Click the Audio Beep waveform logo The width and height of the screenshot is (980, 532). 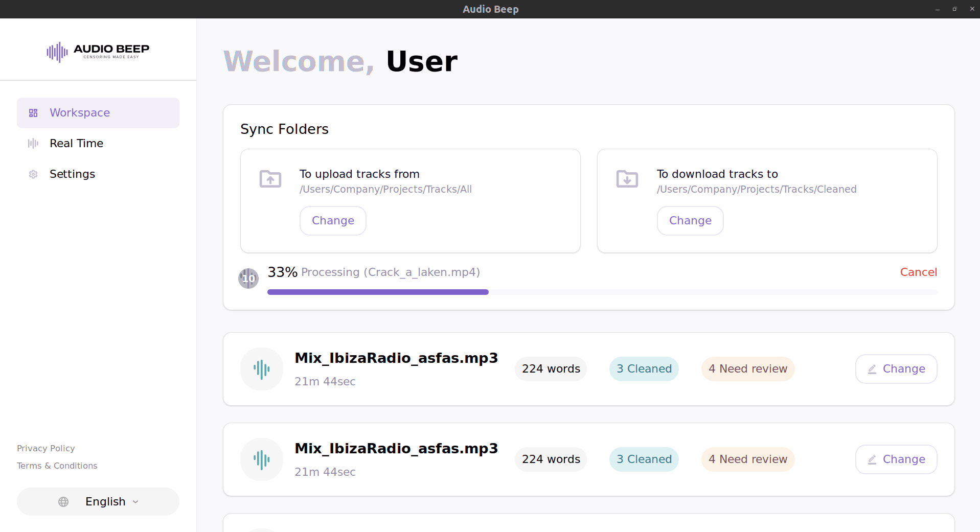tap(57, 52)
